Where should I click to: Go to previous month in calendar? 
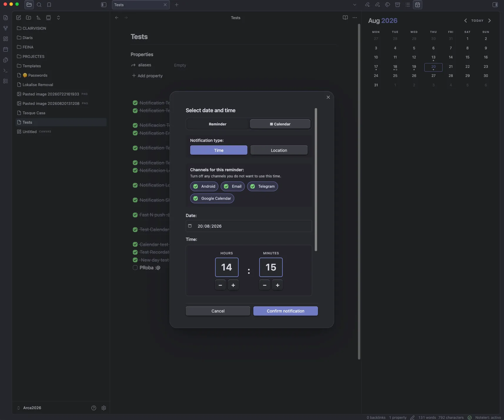click(x=466, y=21)
